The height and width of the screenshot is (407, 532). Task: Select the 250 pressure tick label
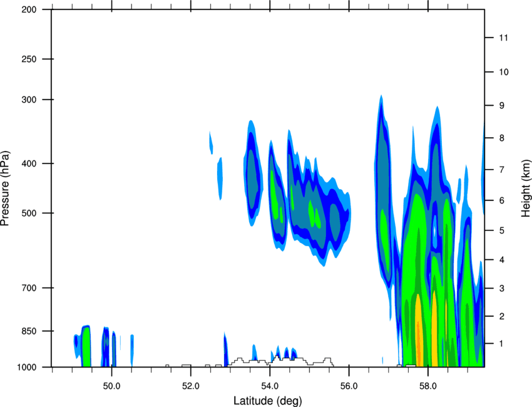(29, 59)
